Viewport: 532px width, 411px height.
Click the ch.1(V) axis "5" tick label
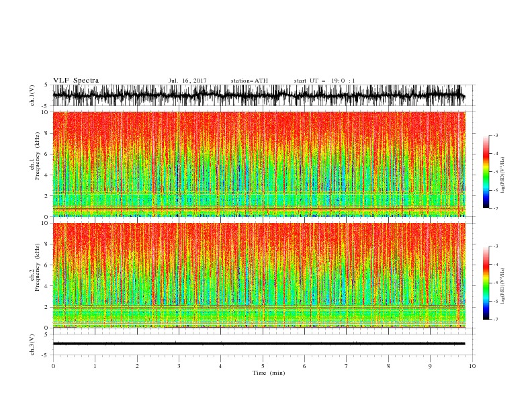47,85
